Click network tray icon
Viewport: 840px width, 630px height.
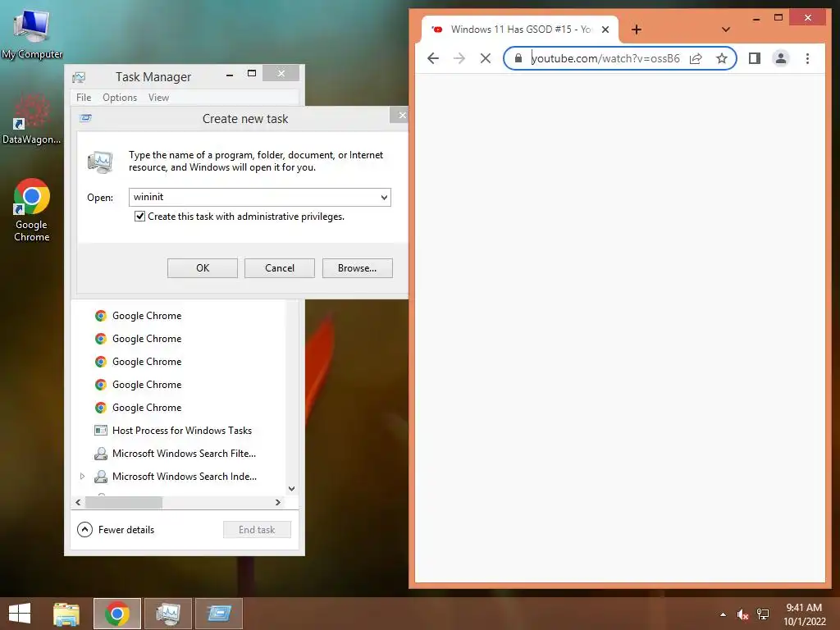tap(763, 614)
